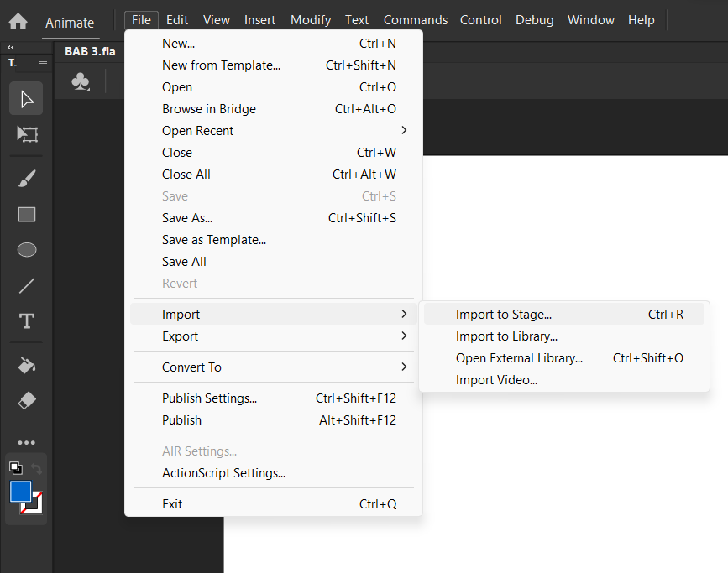Select the Paint Bucket tool
The height and width of the screenshot is (573, 728).
click(27, 366)
